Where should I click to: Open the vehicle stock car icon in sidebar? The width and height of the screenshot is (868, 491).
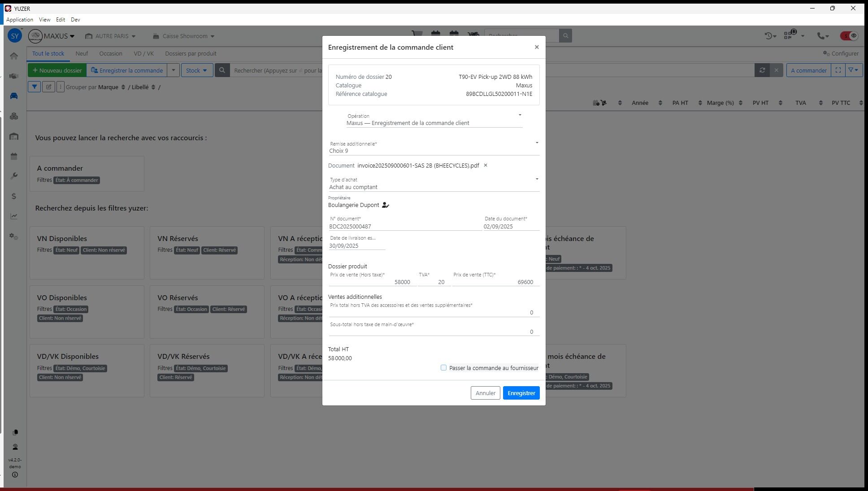pos(14,96)
